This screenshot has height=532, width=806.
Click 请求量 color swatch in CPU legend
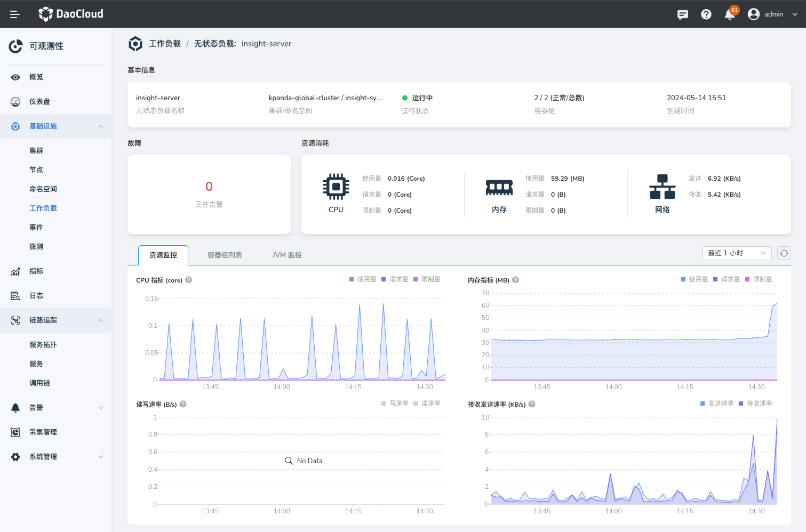click(x=384, y=279)
